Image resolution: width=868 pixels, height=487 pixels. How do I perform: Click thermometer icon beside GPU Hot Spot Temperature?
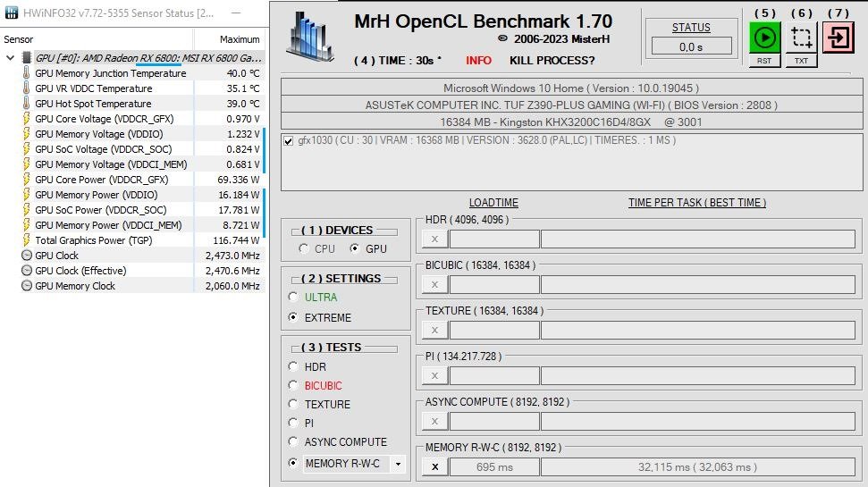[26, 104]
